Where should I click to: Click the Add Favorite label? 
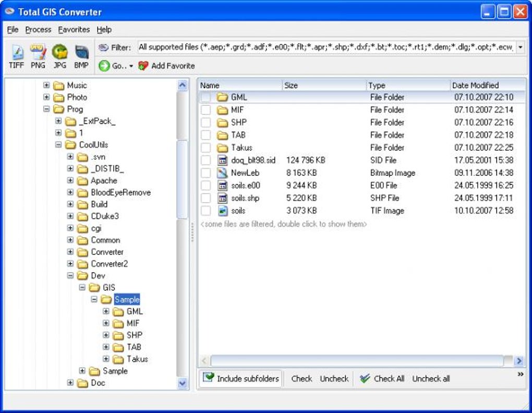click(173, 66)
